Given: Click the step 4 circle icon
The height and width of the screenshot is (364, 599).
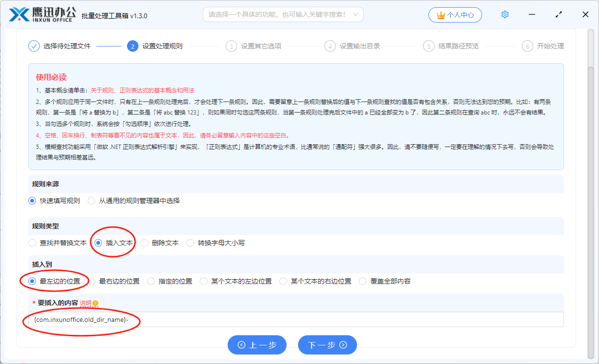Looking at the screenshot, I should [330, 46].
